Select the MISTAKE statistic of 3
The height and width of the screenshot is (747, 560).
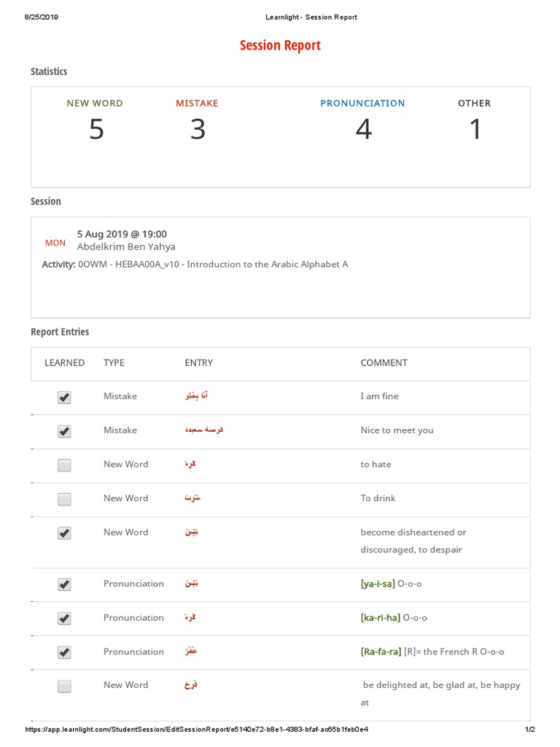click(x=198, y=130)
